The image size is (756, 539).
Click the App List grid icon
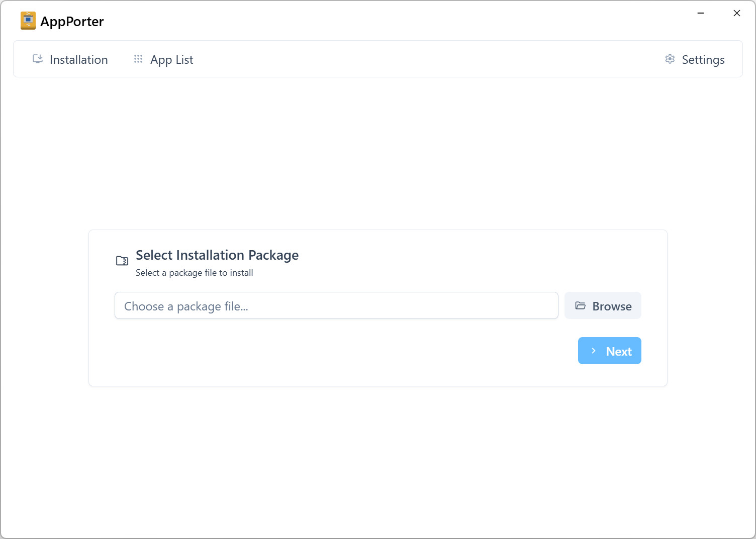138,59
